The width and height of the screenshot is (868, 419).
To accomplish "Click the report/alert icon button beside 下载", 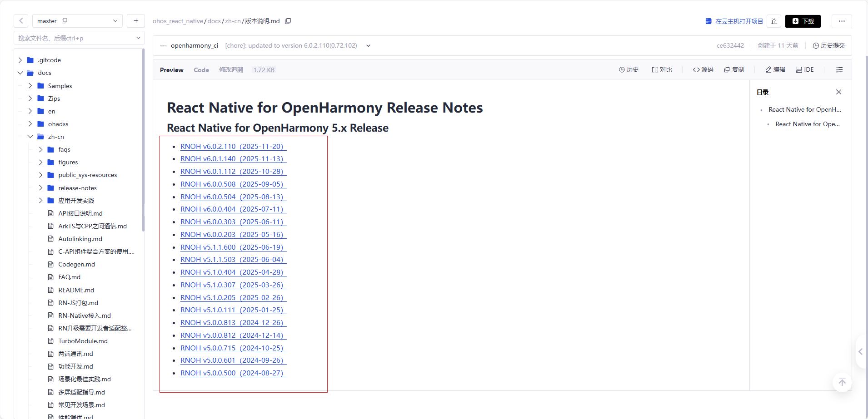I will point(774,21).
